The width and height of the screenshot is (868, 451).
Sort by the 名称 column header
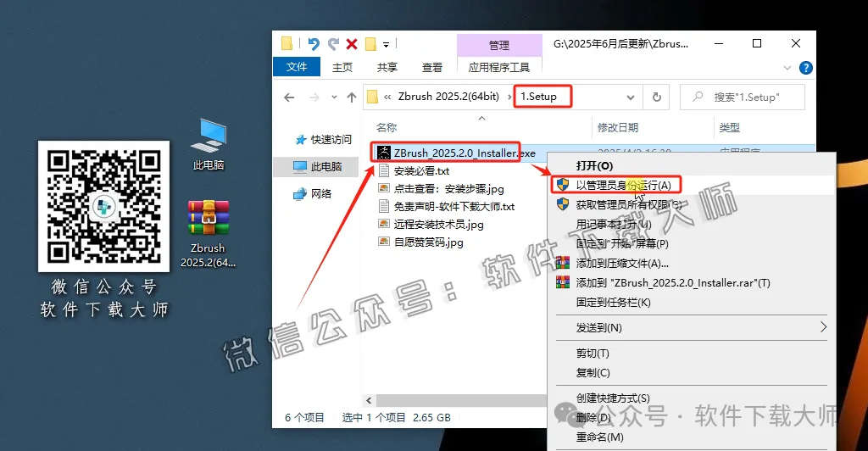pos(387,127)
